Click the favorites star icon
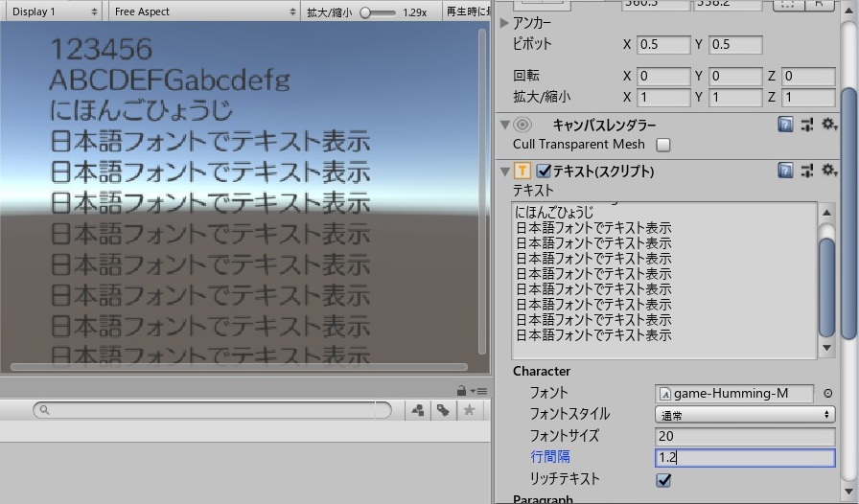The width and height of the screenshot is (859, 504). click(469, 410)
